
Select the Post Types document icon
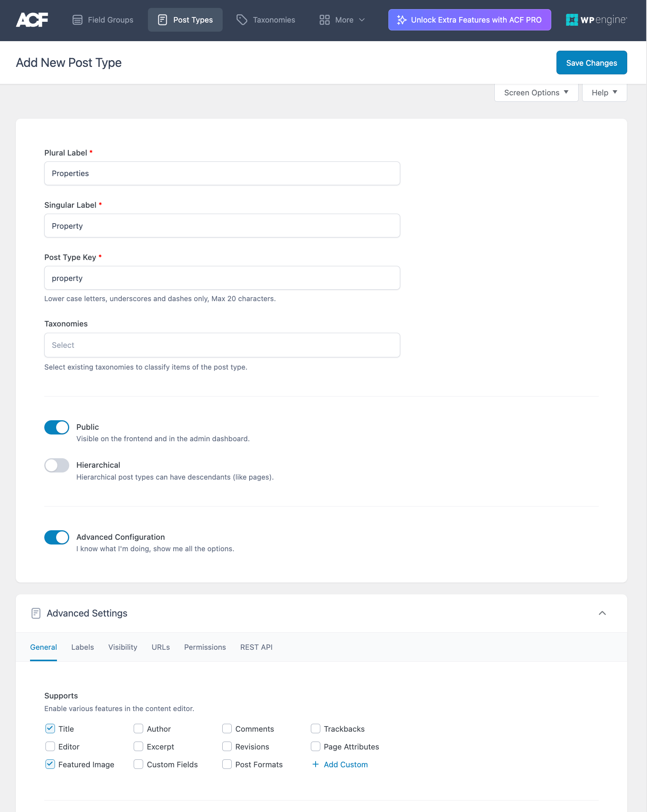point(163,19)
